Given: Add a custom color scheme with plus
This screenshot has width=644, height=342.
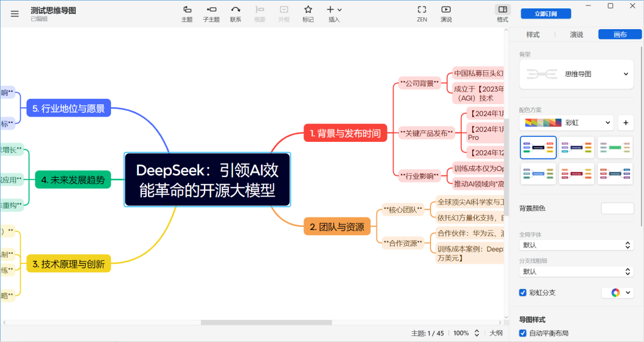Looking at the screenshot, I should point(626,122).
